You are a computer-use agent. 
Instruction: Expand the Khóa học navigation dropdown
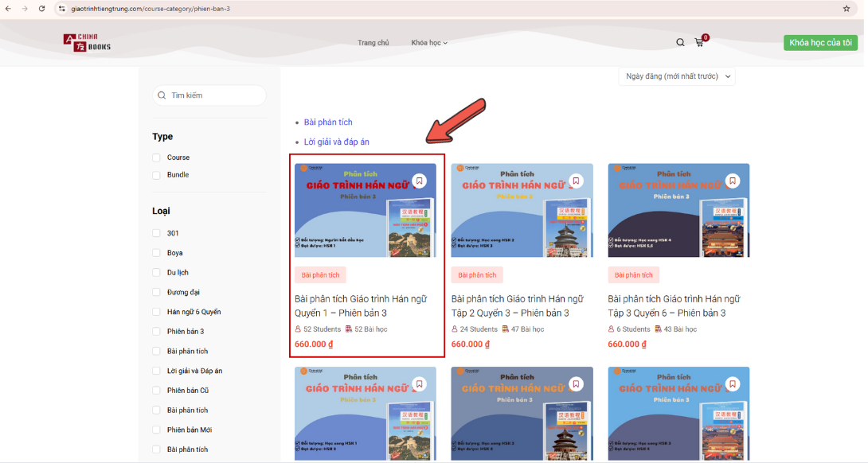coord(428,42)
